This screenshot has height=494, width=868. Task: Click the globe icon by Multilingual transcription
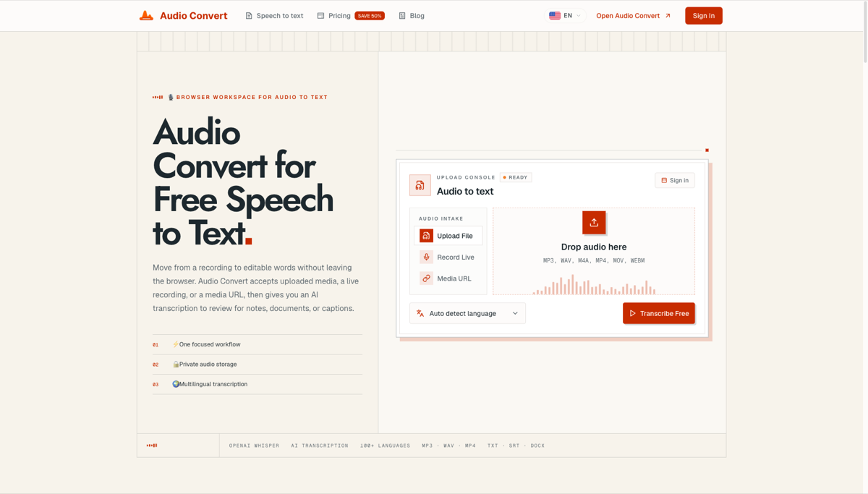(175, 384)
